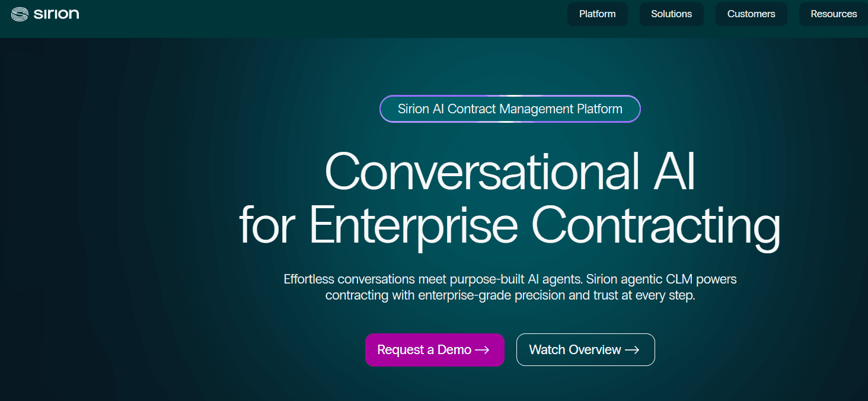This screenshot has height=401, width=868.
Task: Click the arrow icon in Request a Demo
Action: click(483, 350)
